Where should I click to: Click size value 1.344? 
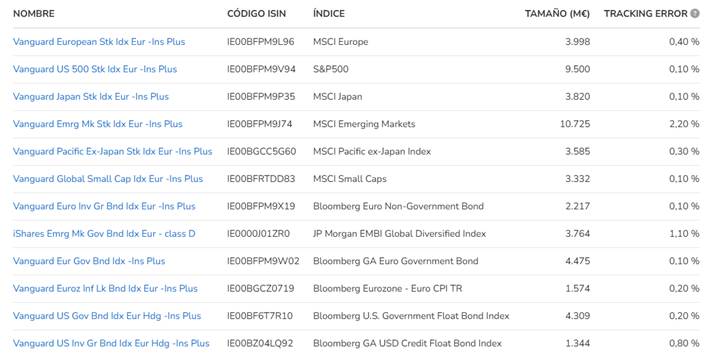(x=577, y=343)
